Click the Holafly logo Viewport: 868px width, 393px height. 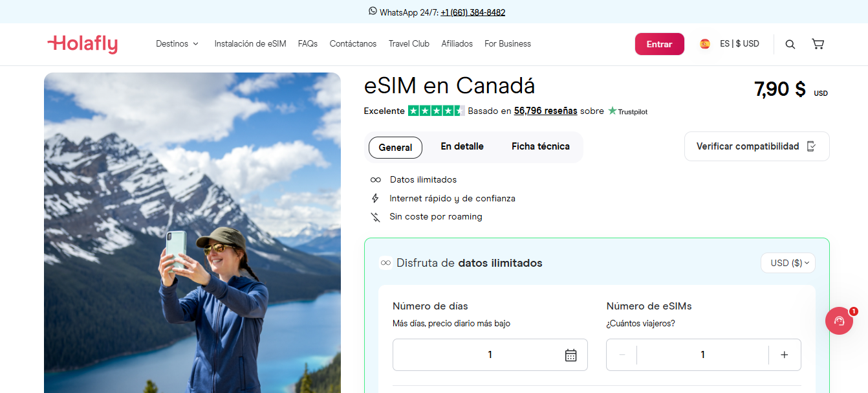(x=83, y=44)
